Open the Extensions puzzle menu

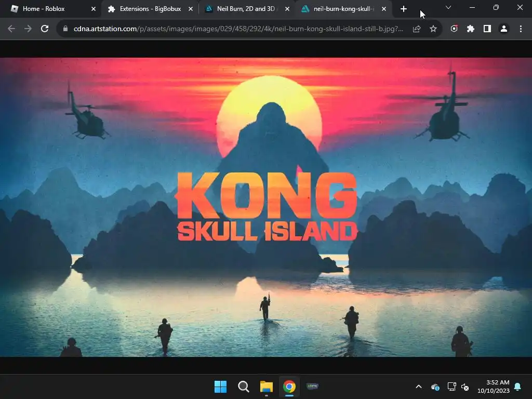click(471, 29)
